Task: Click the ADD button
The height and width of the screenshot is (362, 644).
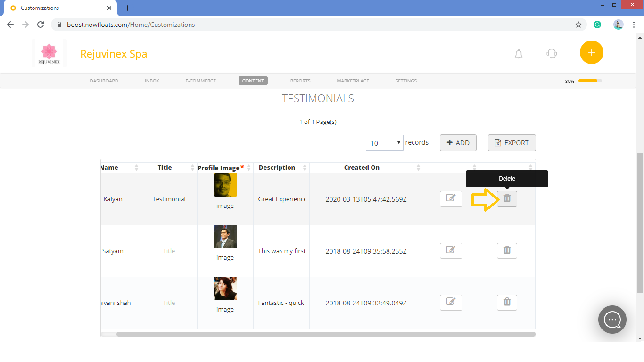Action: pos(458,143)
